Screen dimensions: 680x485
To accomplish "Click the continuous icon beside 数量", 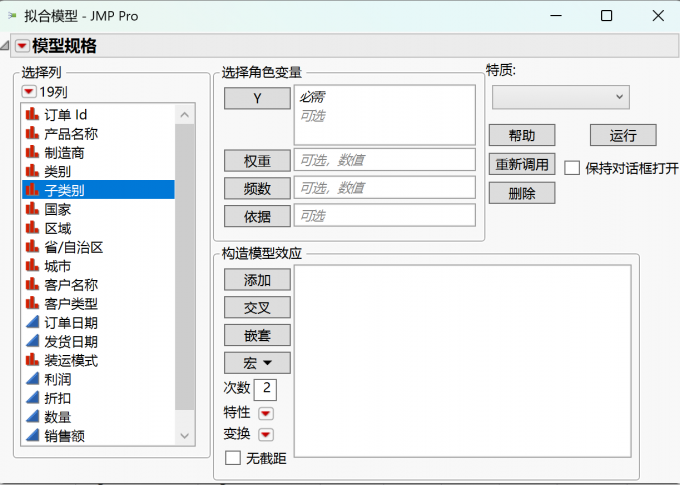I will pos(32,416).
